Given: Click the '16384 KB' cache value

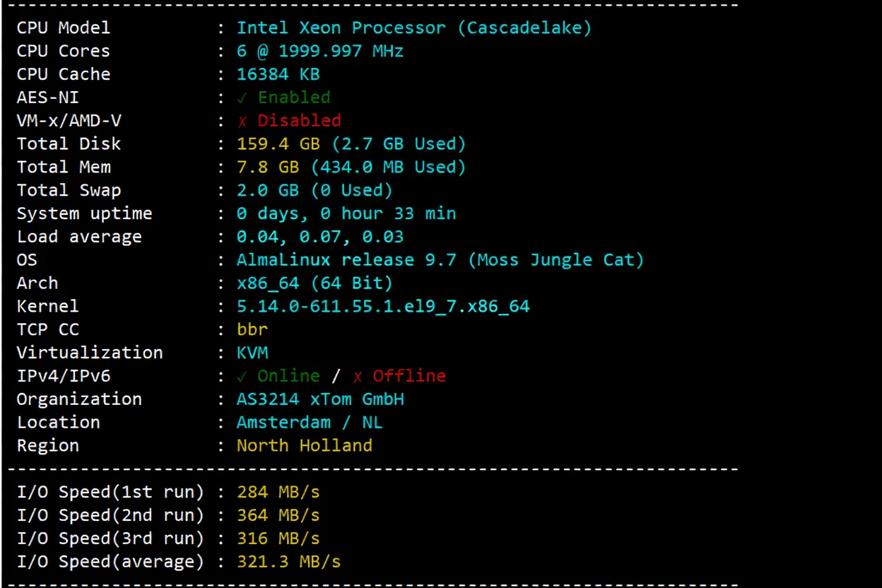Looking at the screenshot, I should click(x=278, y=75).
